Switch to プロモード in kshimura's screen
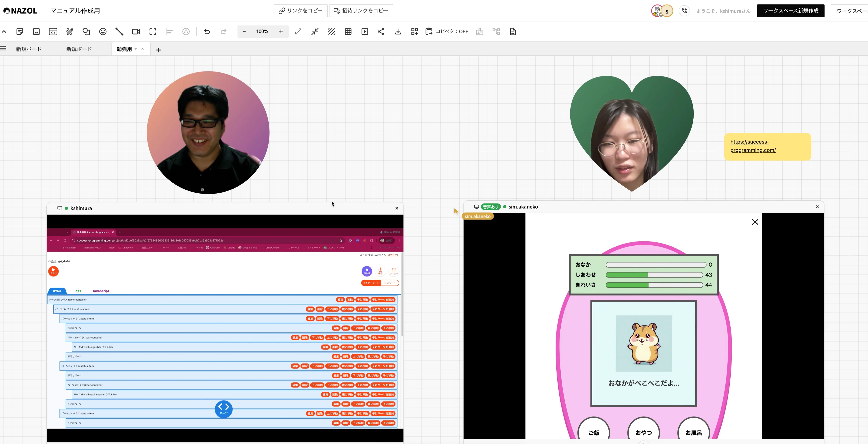868x444 pixels. pyautogui.click(x=390, y=283)
